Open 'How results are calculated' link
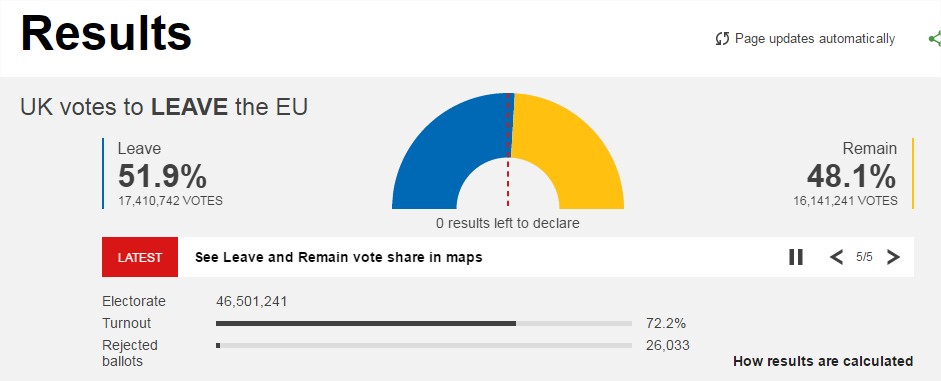The image size is (941, 381). coord(823,361)
